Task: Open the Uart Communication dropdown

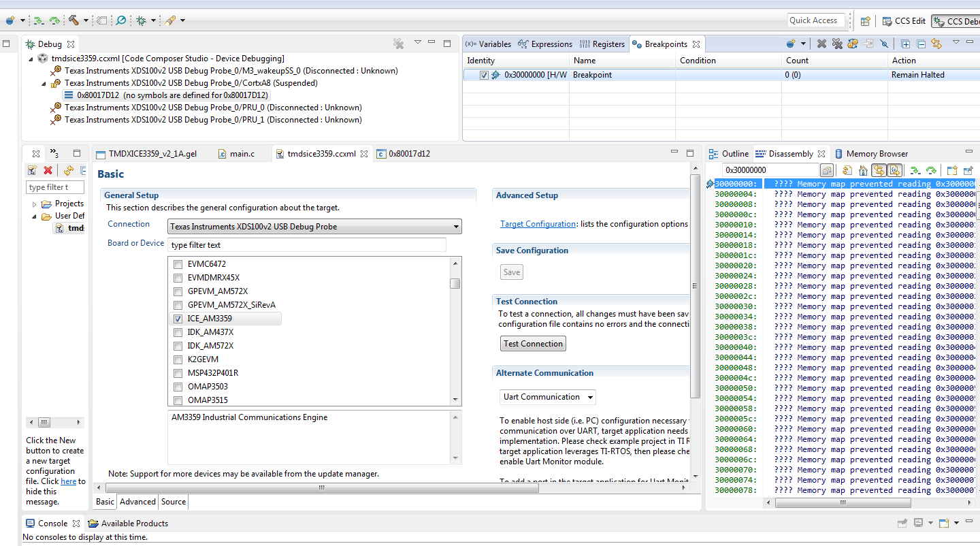Action: 547,397
